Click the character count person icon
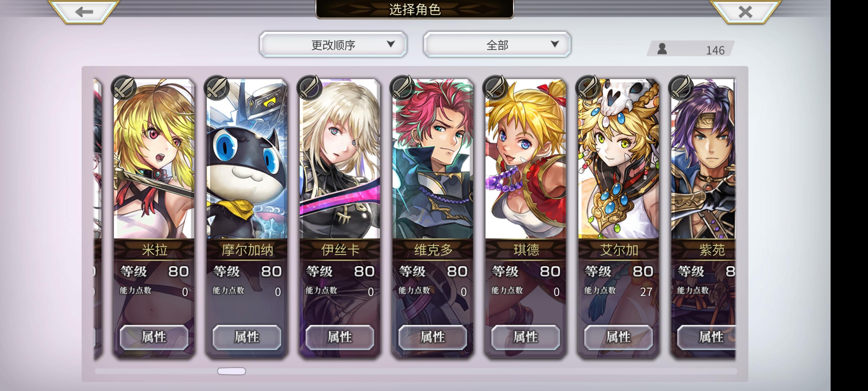Image resolution: width=868 pixels, height=391 pixels. [662, 49]
